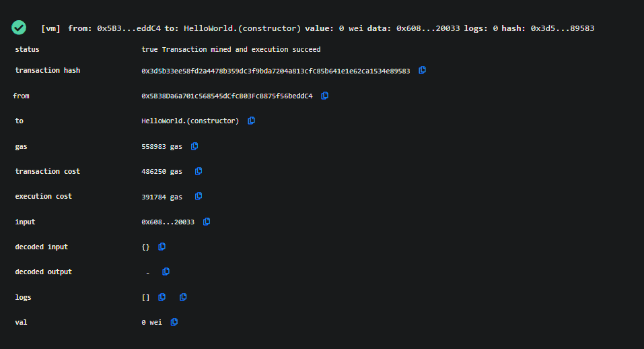
Task: Copy the from address
Action: pos(324,96)
